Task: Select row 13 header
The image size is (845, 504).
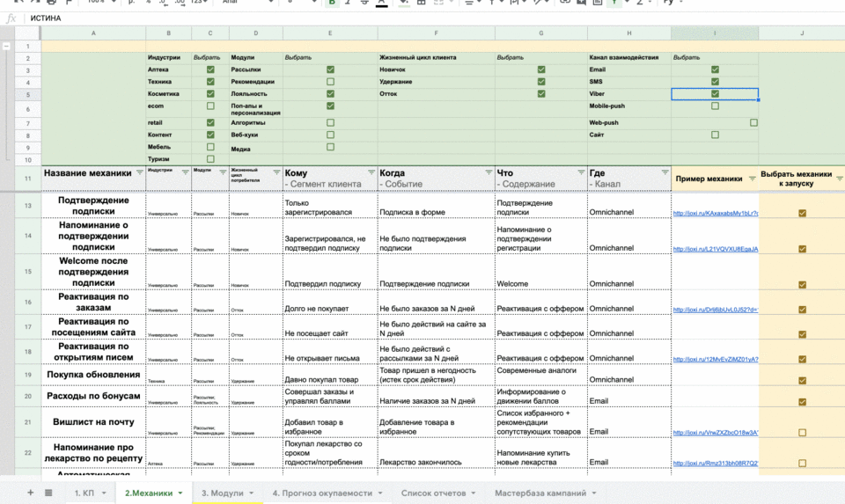Action: pos(28,206)
